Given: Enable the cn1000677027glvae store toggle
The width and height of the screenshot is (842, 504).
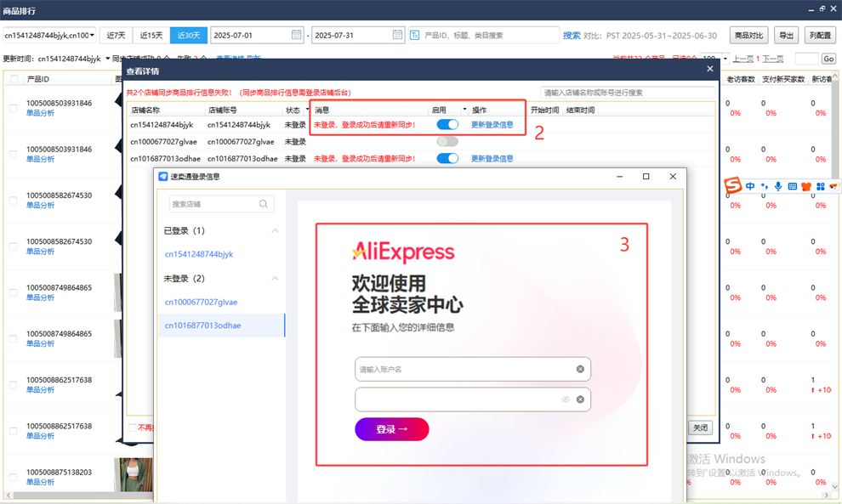Looking at the screenshot, I should 447,142.
